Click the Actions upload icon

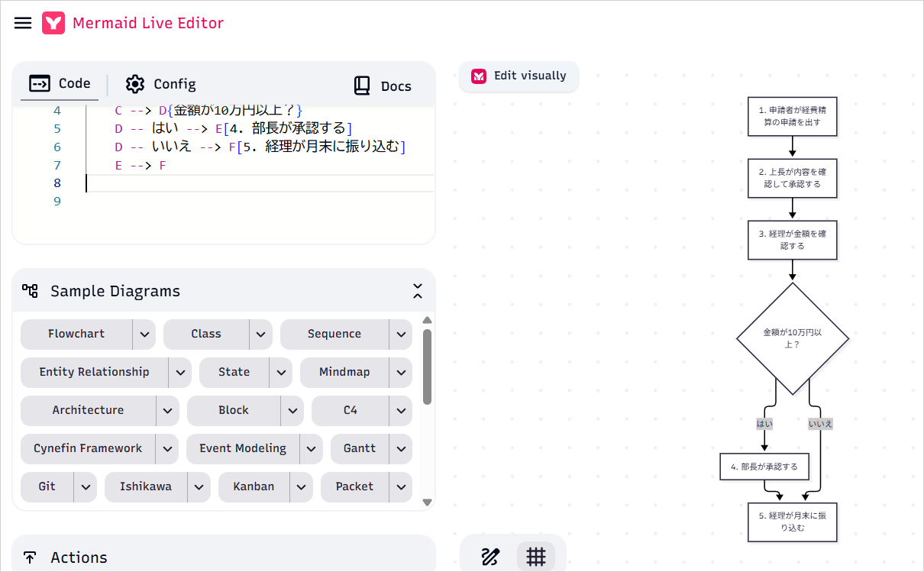(x=30, y=557)
